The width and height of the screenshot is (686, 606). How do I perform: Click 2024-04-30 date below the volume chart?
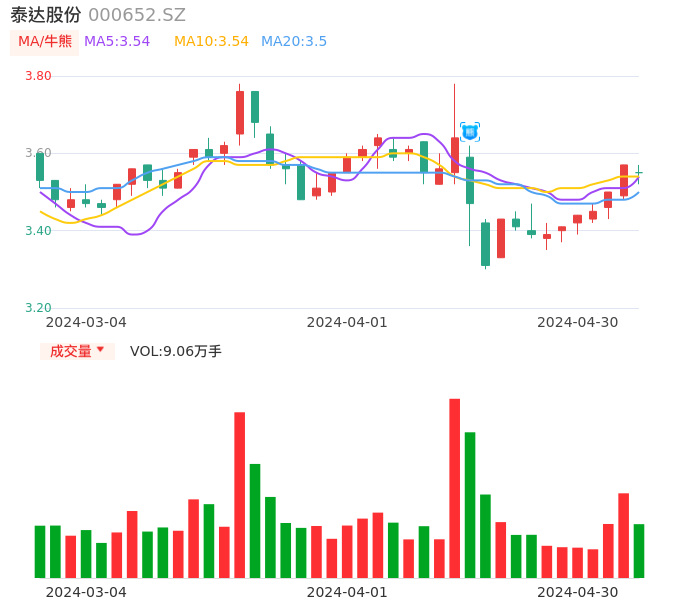[578, 592]
